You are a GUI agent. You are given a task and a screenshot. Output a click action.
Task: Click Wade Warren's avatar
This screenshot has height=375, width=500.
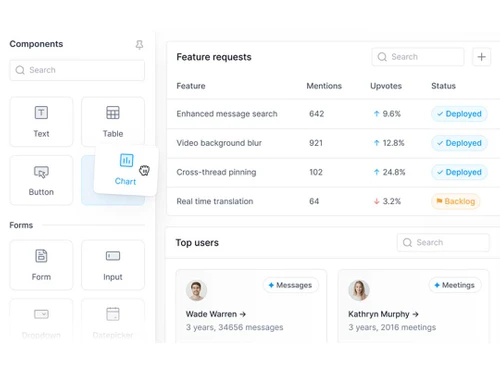pos(196,290)
